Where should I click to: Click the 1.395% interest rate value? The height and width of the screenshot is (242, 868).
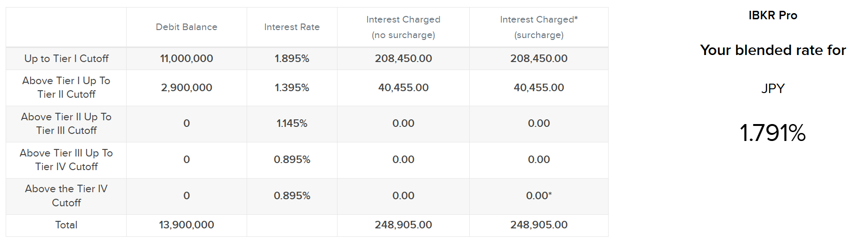pos(292,87)
